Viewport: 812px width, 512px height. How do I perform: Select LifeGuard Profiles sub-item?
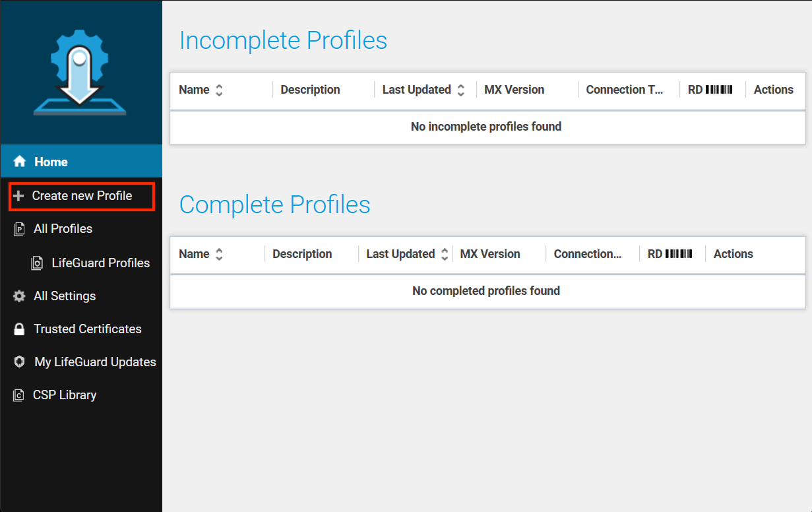(100, 263)
